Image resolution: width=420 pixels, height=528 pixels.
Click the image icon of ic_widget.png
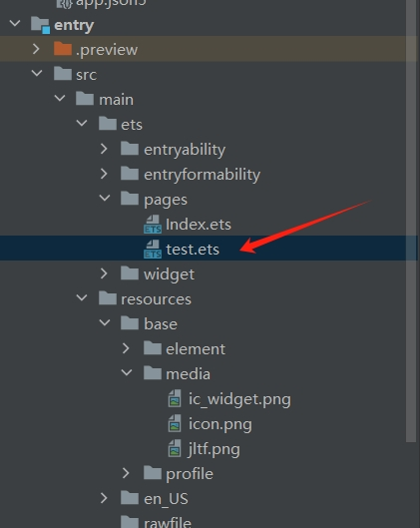175,398
